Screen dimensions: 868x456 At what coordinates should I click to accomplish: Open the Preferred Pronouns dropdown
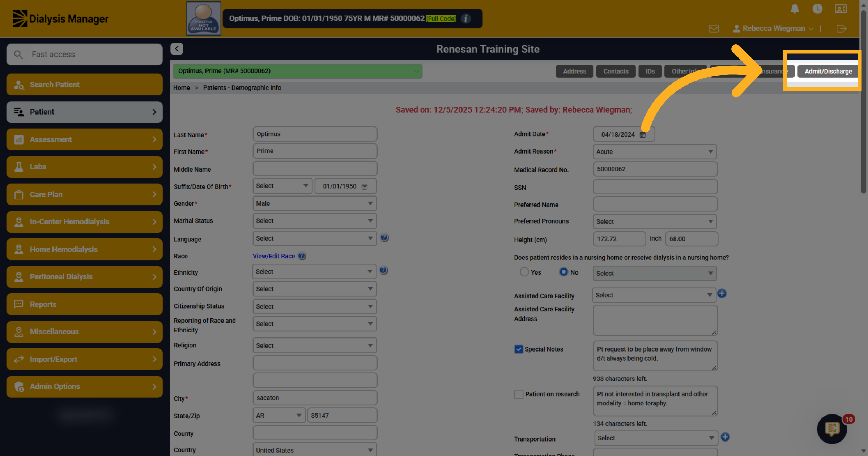tap(655, 221)
